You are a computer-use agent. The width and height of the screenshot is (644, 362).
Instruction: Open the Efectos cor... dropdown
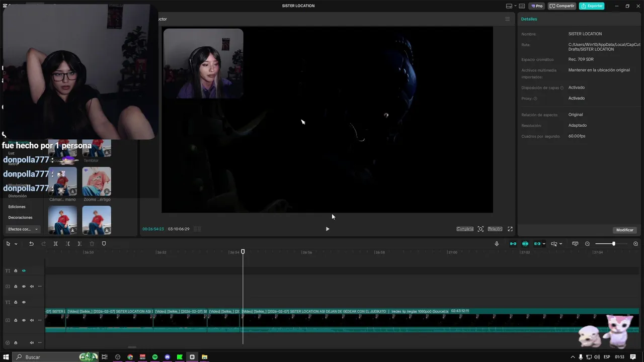(x=23, y=229)
